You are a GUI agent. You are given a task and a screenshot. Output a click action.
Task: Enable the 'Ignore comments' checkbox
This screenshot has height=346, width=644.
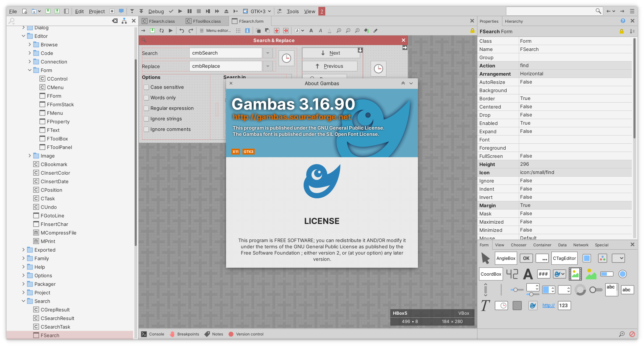point(147,129)
